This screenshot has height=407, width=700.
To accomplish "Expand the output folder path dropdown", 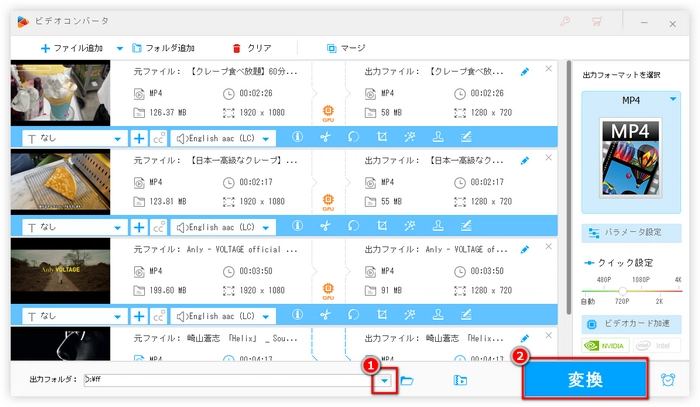I will point(383,380).
